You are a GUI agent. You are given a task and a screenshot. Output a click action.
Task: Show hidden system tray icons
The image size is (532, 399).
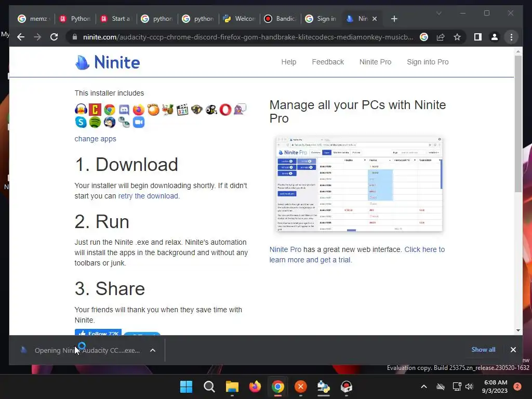[x=424, y=387]
